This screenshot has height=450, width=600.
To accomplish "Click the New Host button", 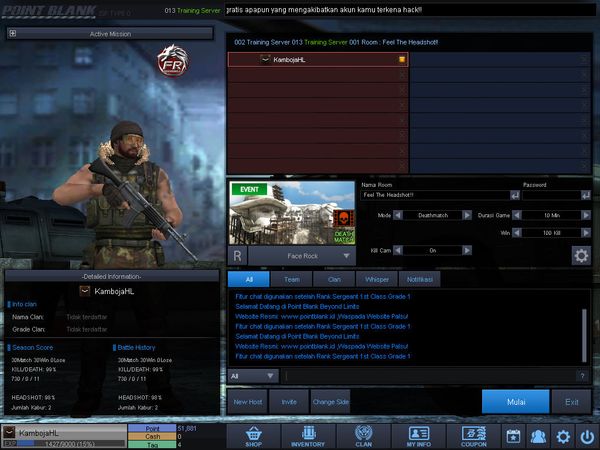I will (248, 402).
